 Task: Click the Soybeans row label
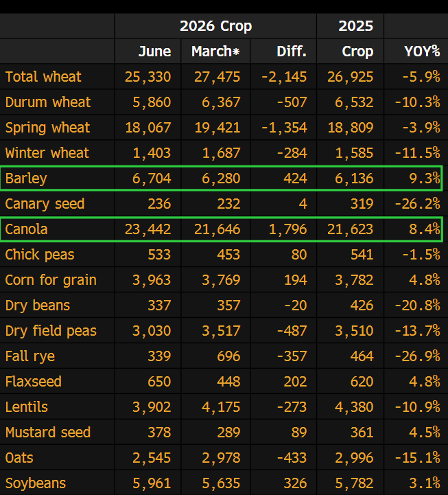[x=36, y=483]
